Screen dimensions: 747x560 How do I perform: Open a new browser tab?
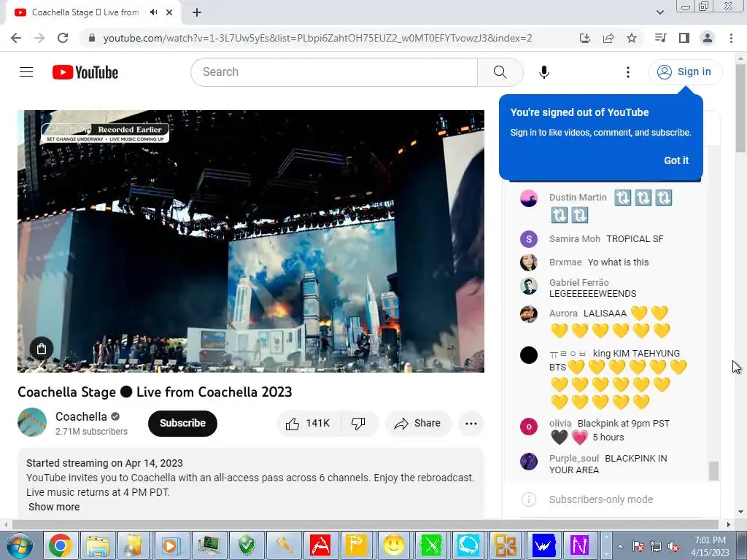pyautogui.click(x=197, y=13)
